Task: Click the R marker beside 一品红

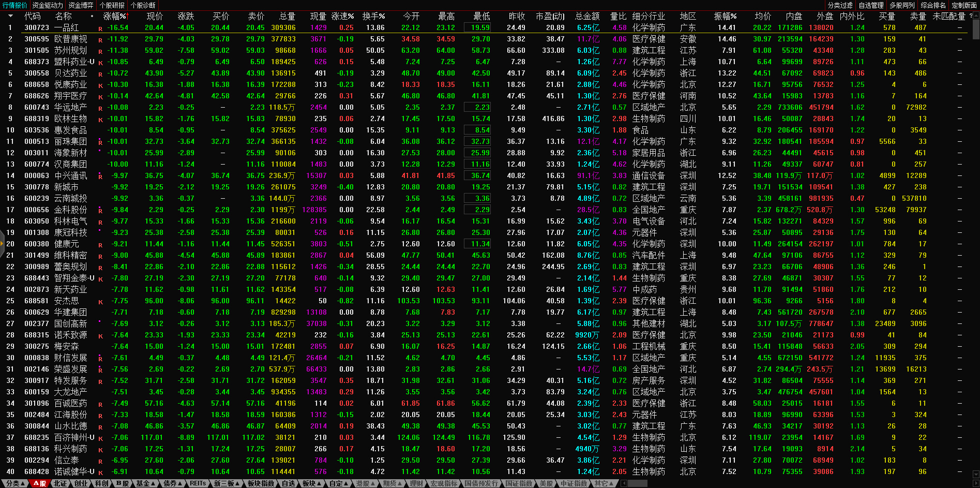Action: pos(100,28)
